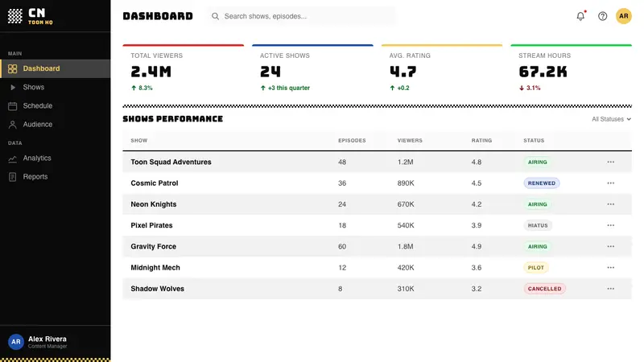Click the 60 episodes value

tap(342, 247)
